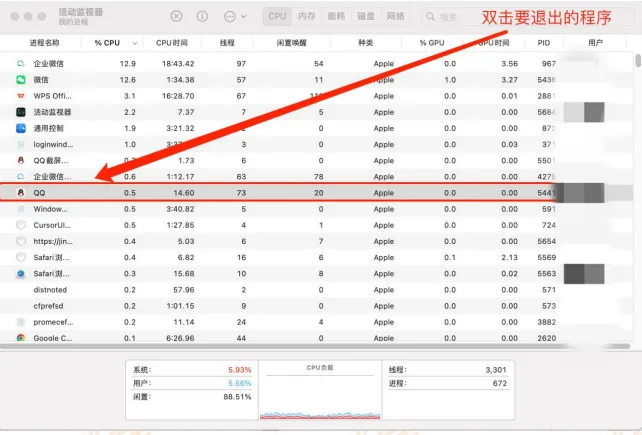Click the 线程 3,301 statistic
This screenshot has height=435, width=642.
[x=448, y=370]
